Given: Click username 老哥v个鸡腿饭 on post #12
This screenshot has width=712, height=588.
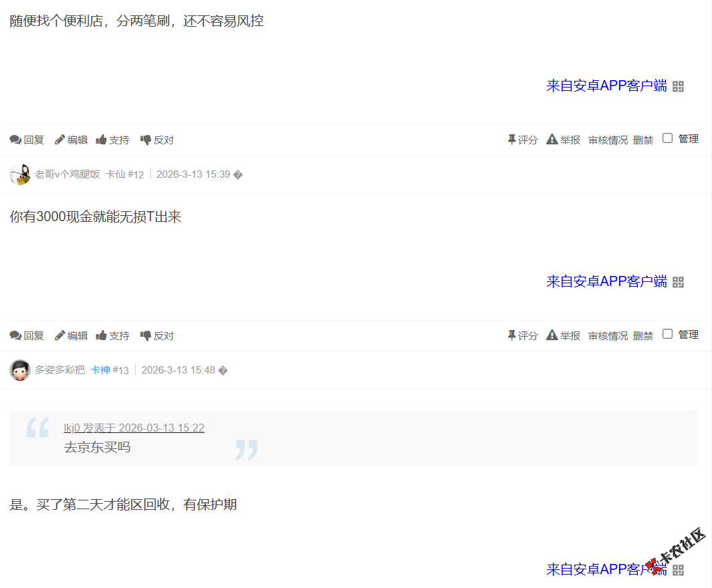Looking at the screenshot, I should point(67,174).
